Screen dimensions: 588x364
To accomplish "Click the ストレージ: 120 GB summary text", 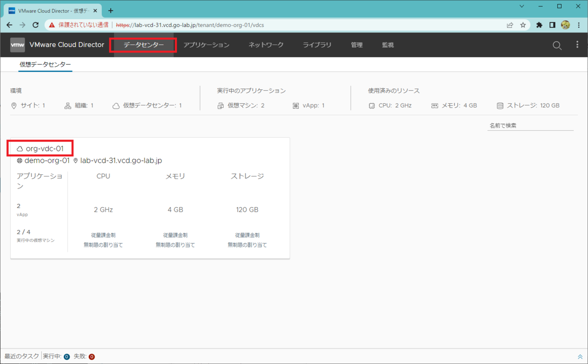I will pyautogui.click(x=533, y=105).
